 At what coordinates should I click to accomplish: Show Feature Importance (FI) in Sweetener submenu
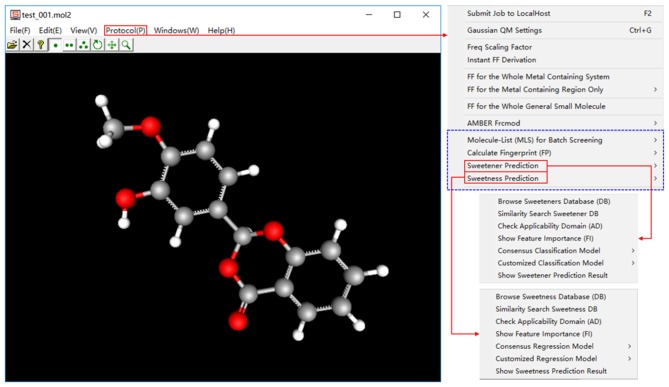click(545, 239)
